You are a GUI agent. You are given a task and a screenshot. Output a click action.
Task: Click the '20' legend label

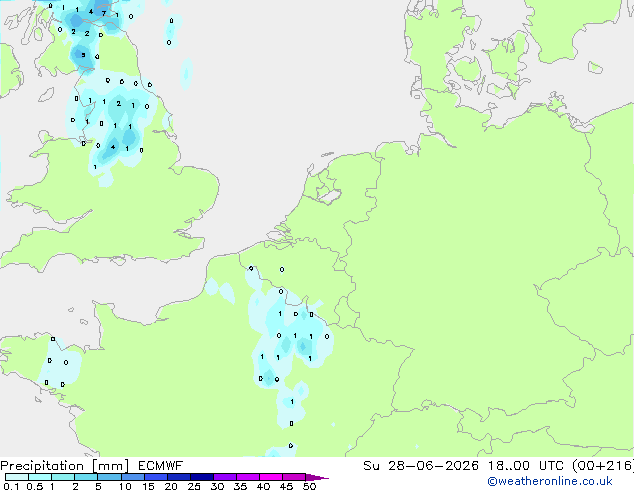(x=171, y=486)
